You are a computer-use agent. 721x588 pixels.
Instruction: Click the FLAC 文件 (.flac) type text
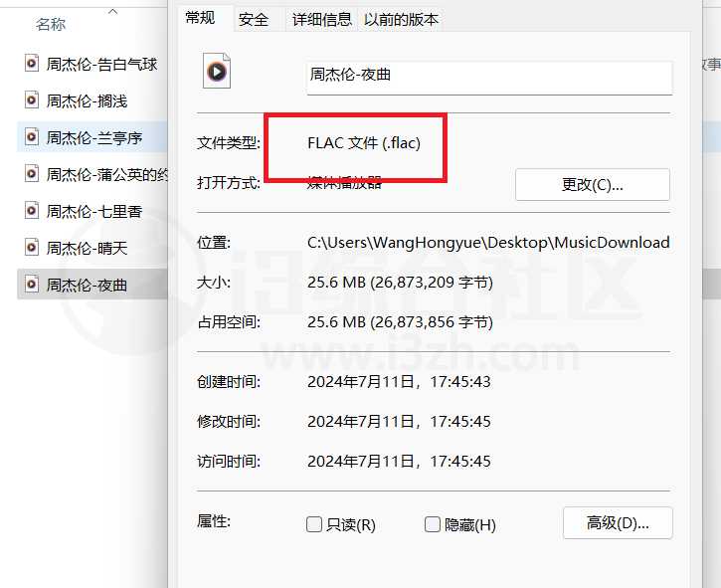coord(364,143)
